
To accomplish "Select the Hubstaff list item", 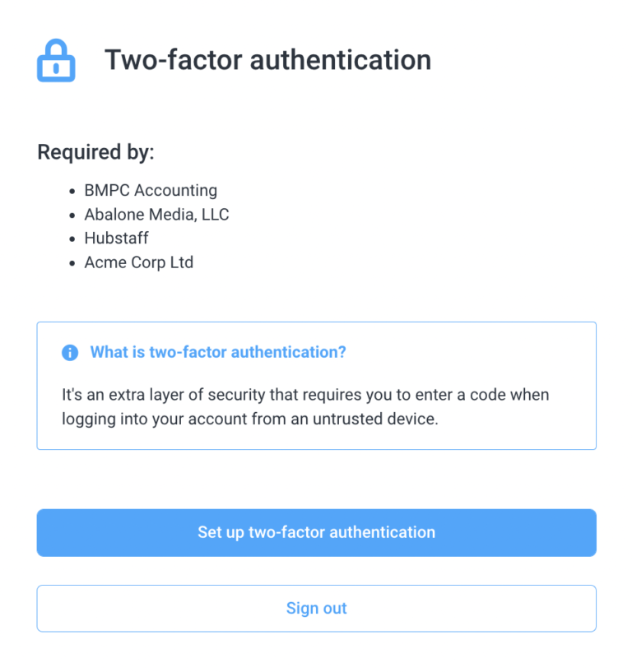I will [x=116, y=238].
